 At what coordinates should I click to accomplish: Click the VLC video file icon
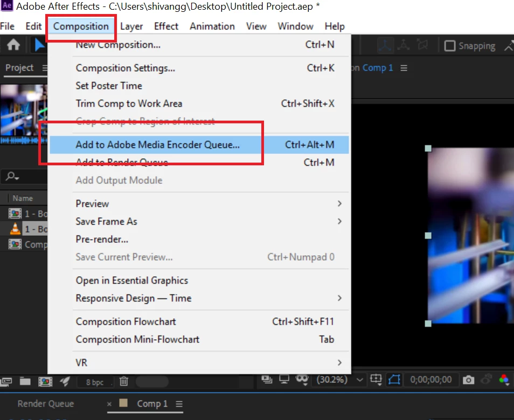(15, 229)
